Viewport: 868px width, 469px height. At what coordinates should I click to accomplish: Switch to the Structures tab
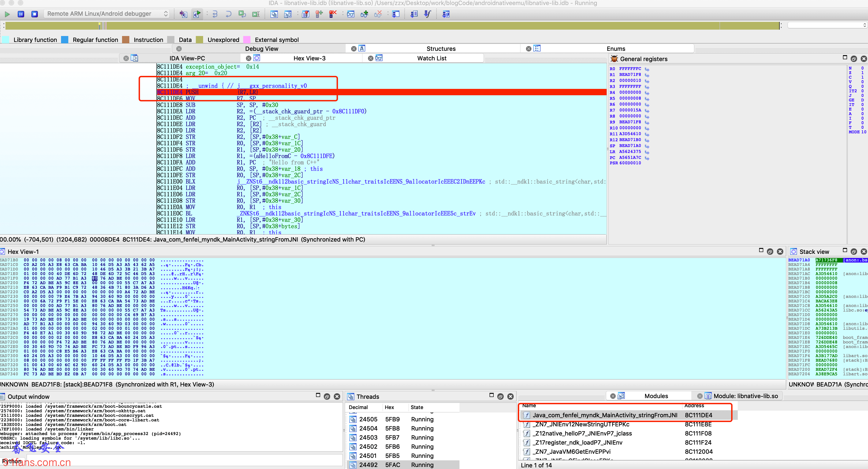coord(441,49)
